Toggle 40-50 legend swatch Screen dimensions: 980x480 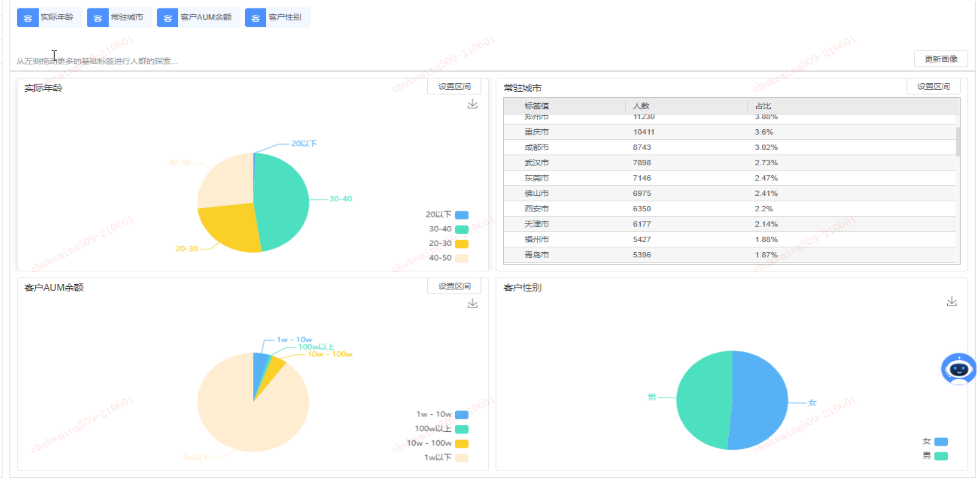[461, 258]
